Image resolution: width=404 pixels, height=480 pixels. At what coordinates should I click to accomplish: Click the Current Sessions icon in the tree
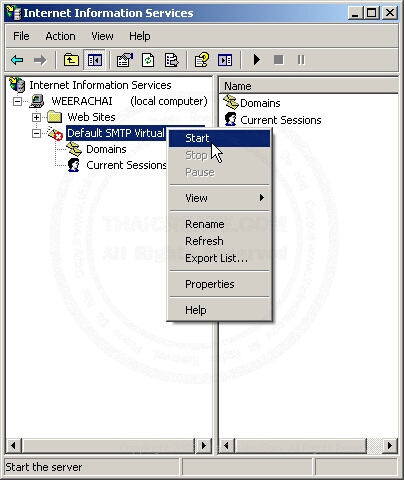pyautogui.click(x=74, y=165)
